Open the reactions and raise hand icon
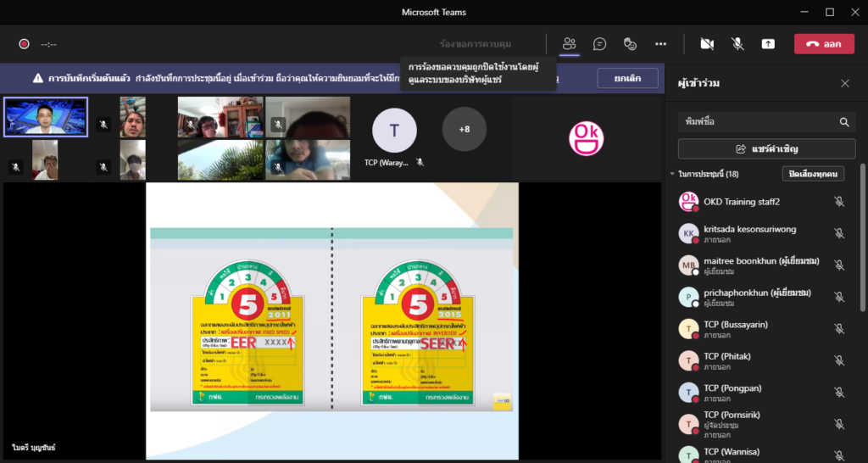 point(630,44)
